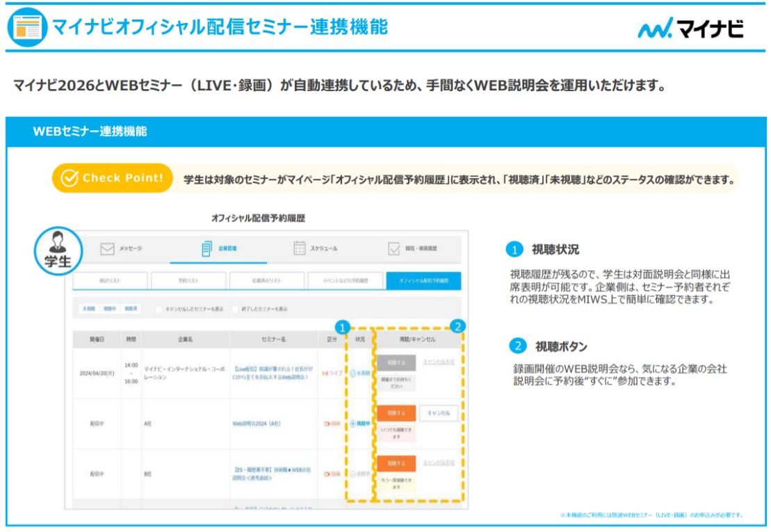Click the orange 視聴する button for A社
Viewport: 771px width, 532px height.
(x=396, y=413)
